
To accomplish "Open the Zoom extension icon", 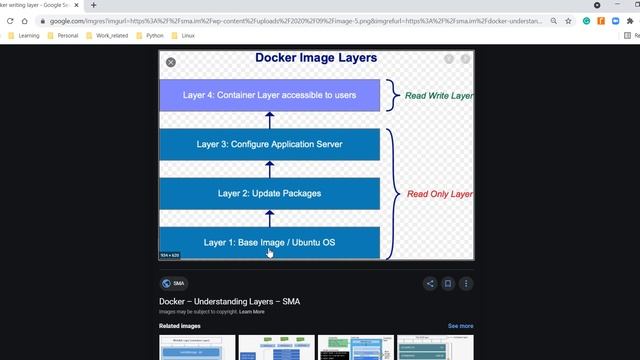I will click(x=616, y=21).
